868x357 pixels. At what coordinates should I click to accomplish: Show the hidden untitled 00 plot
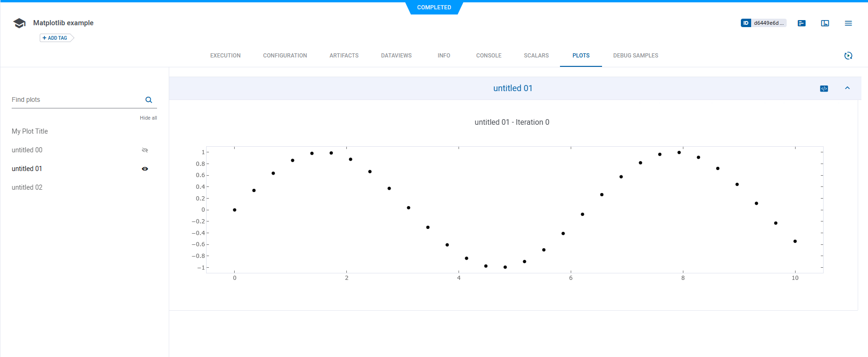coord(145,150)
